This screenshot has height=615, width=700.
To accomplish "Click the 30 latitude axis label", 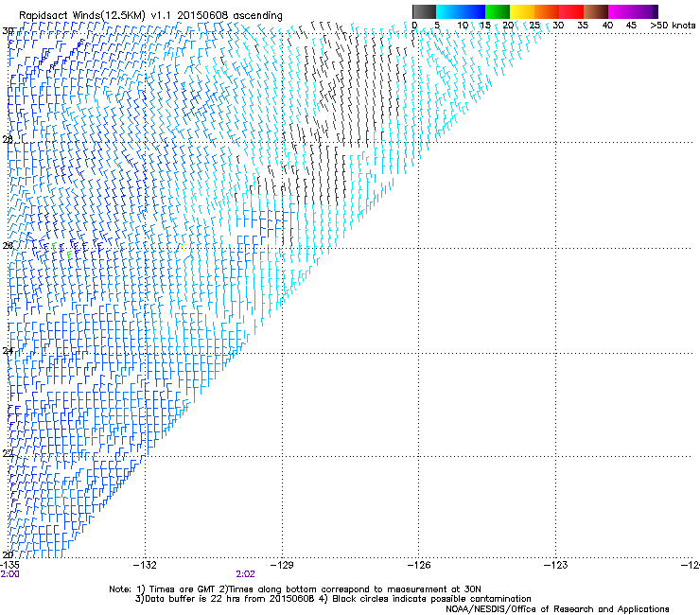I will point(8,31).
